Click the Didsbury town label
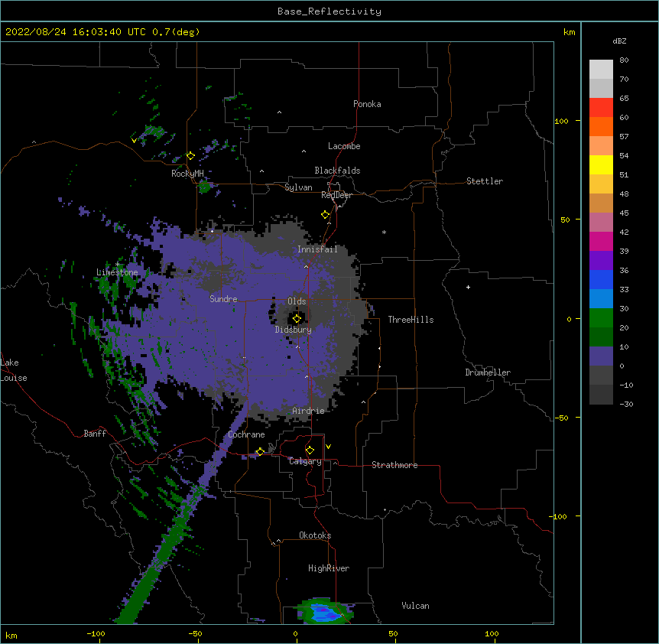659x644 pixels. pos(293,330)
